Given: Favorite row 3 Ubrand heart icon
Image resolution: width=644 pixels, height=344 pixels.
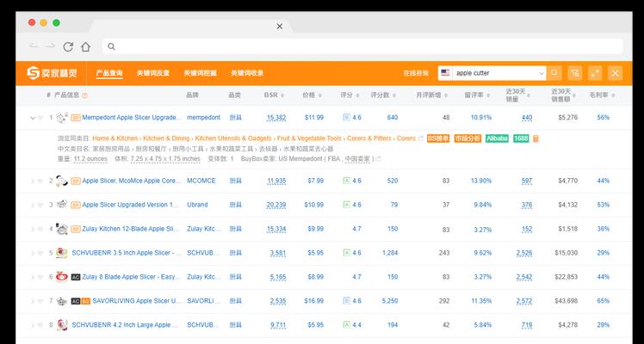Looking at the screenshot, I should [x=40, y=205].
